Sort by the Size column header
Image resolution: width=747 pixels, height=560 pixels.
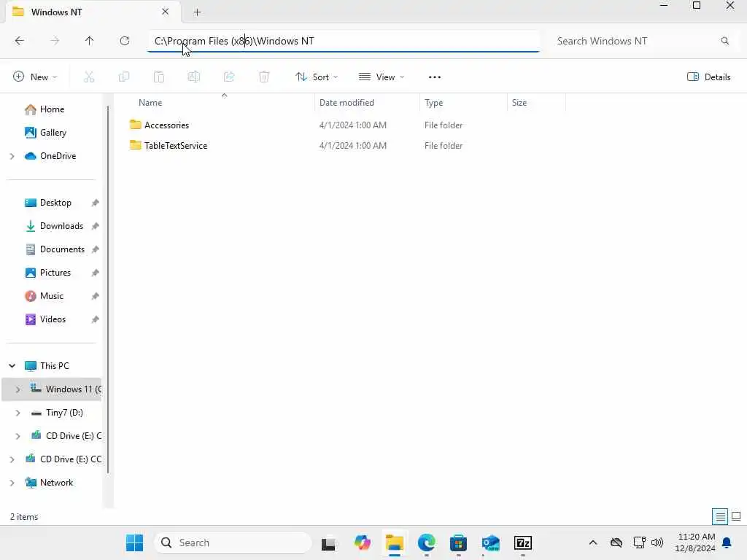tap(519, 103)
